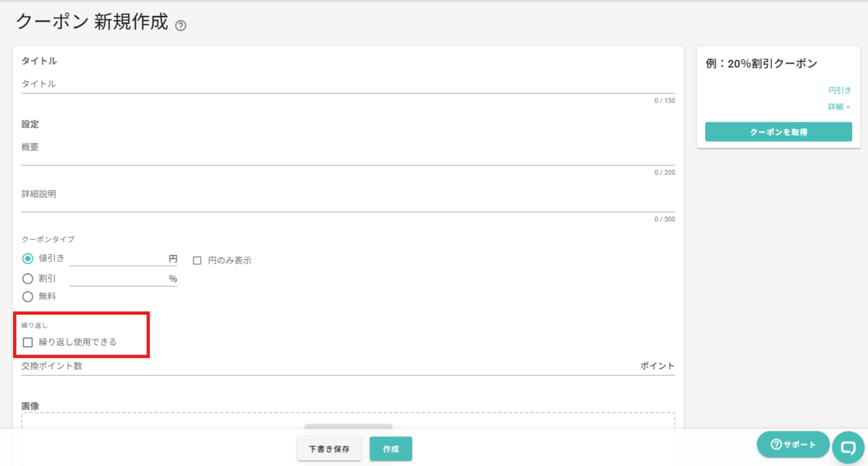Screen dimensions: 868x466
Task: Select the 値引き radio button
Action: click(x=28, y=258)
